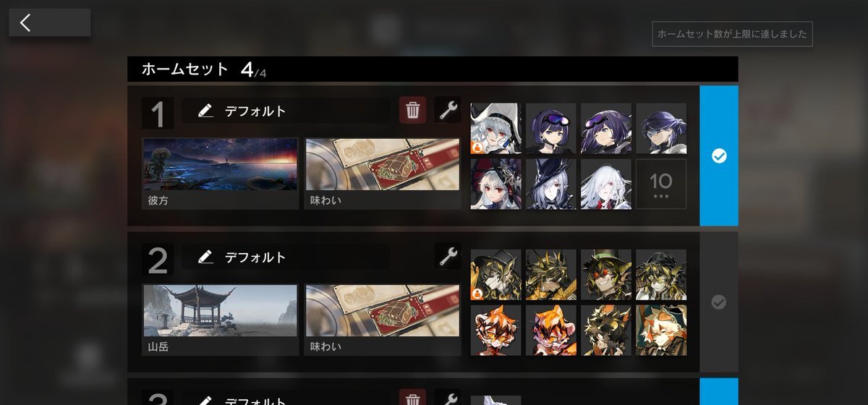Select the blue bar of set 3
Viewport: 868px width, 405px height.
[x=719, y=391]
